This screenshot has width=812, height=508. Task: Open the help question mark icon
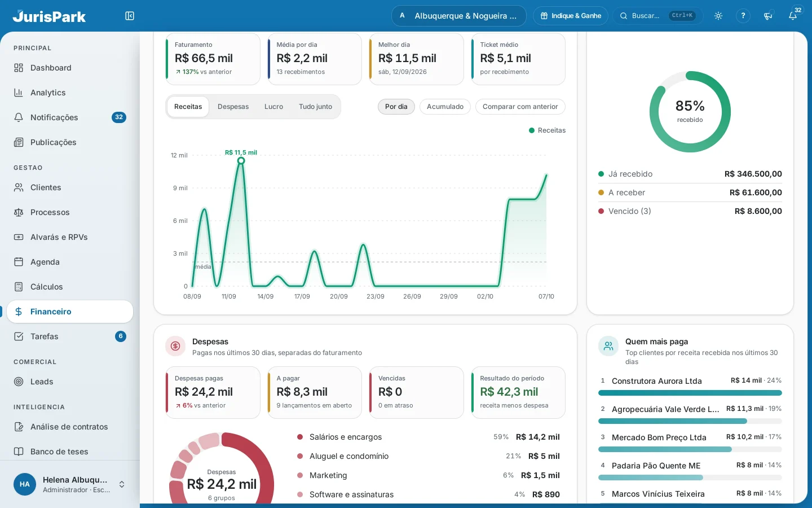click(743, 16)
